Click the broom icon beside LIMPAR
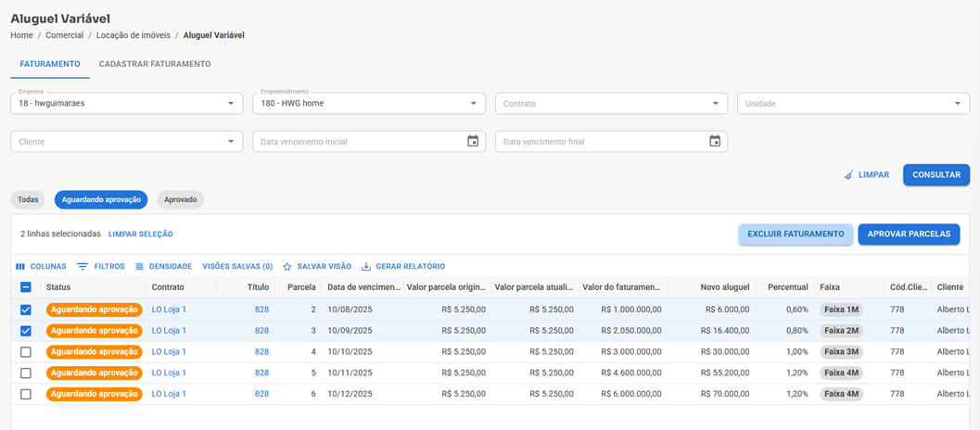The height and width of the screenshot is (430, 980). click(x=848, y=175)
